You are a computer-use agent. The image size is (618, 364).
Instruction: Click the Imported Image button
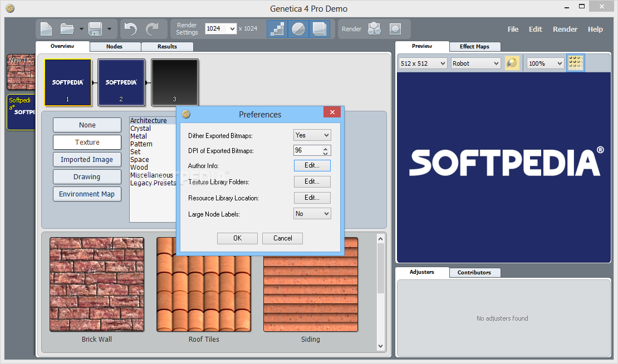[x=87, y=160]
